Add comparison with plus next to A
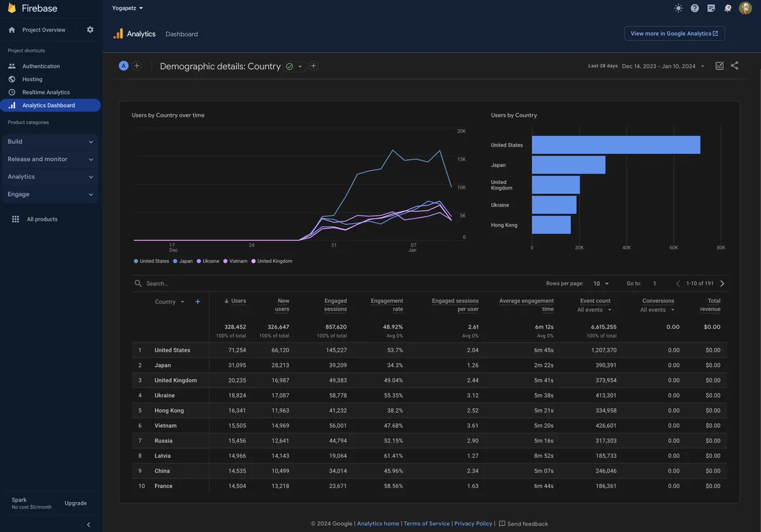Image resolution: width=761 pixels, height=532 pixels. click(x=136, y=66)
